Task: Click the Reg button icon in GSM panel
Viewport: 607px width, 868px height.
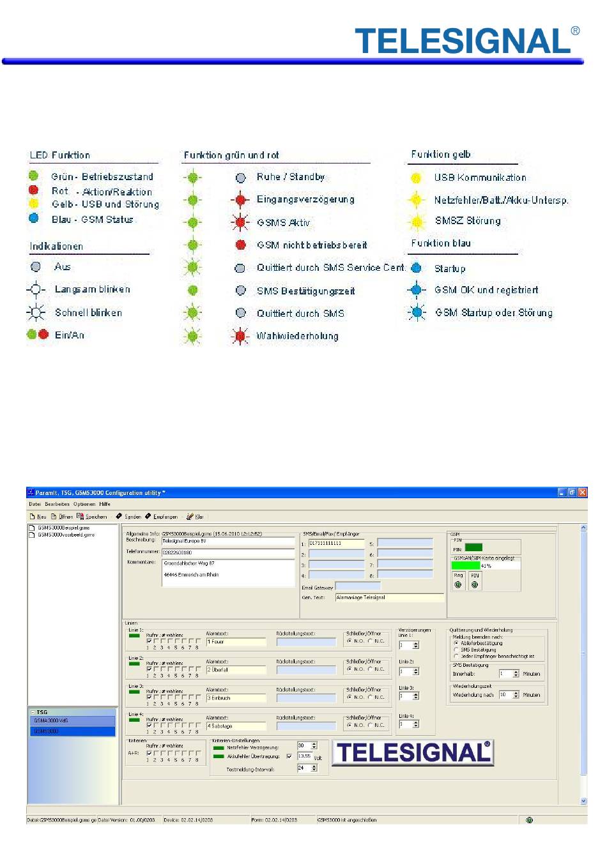Action: pyautogui.click(x=458, y=584)
